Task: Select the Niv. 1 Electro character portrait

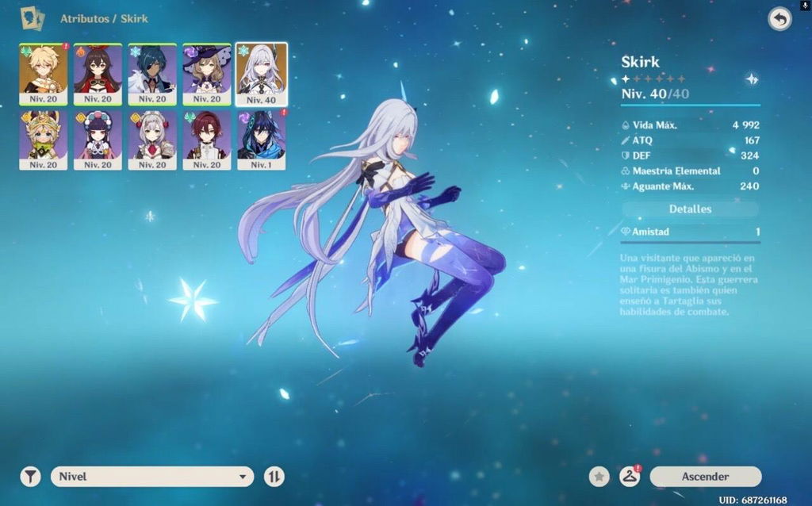Action: pos(261,140)
